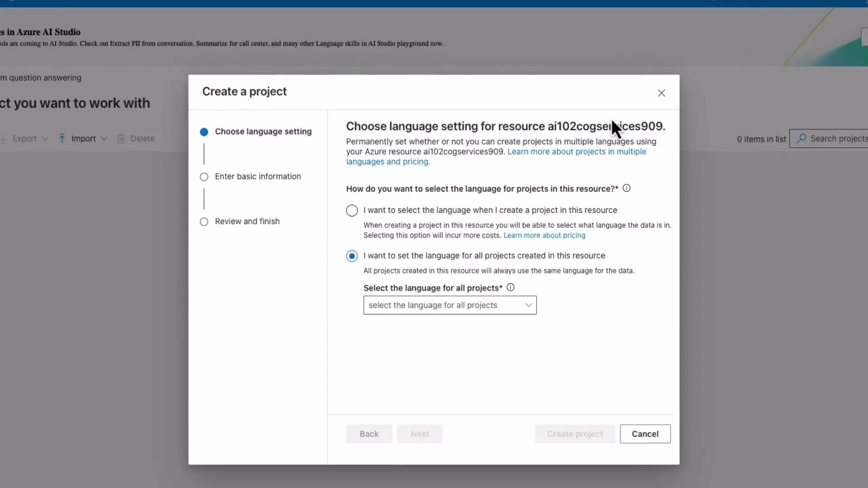Expand the Export dropdown chevron
This screenshot has width=868, height=488.
pos(45,138)
